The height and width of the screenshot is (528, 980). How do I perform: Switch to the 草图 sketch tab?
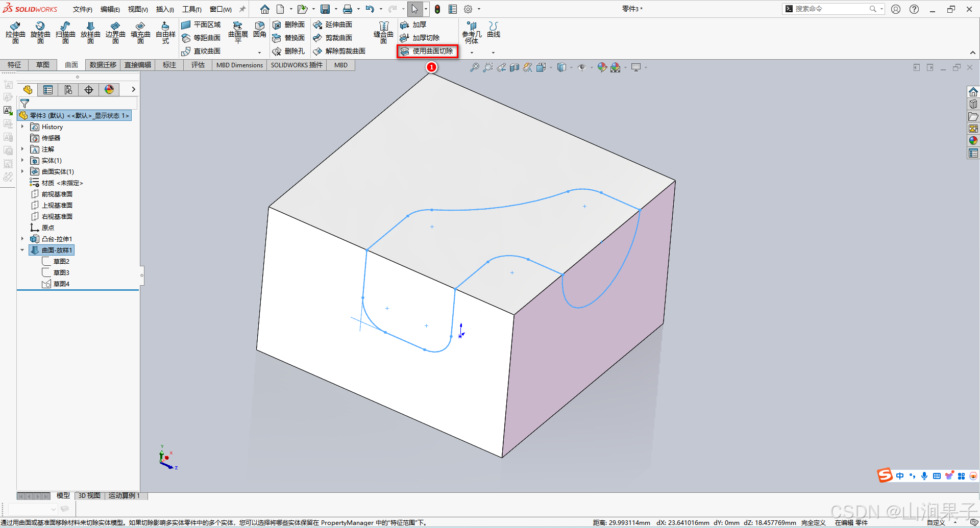[x=43, y=65]
